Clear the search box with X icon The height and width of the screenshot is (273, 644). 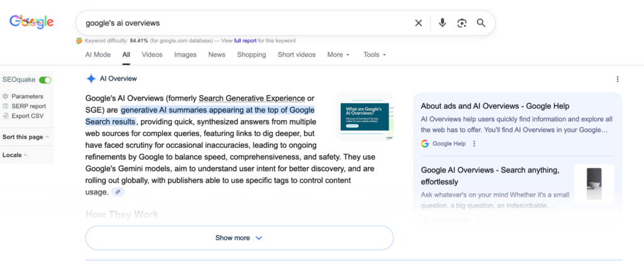pyautogui.click(x=418, y=23)
